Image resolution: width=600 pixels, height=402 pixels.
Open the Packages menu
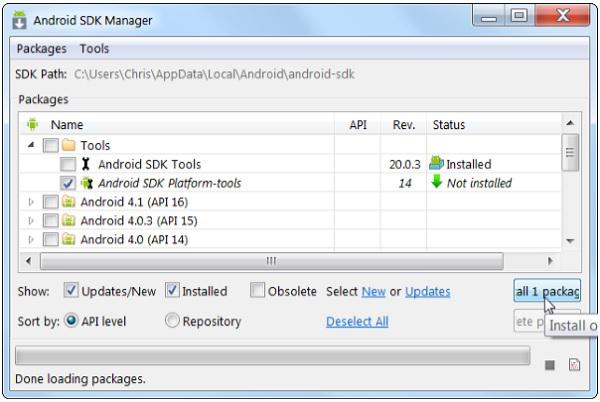point(41,48)
